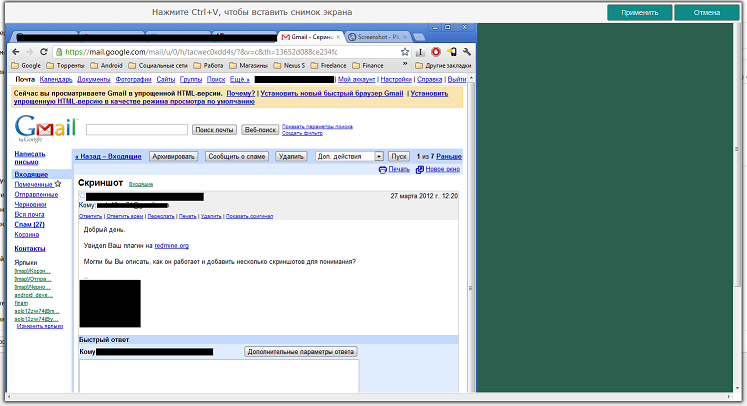Click the Написать письмо link
The width and height of the screenshot is (747, 406).
(x=30, y=158)
